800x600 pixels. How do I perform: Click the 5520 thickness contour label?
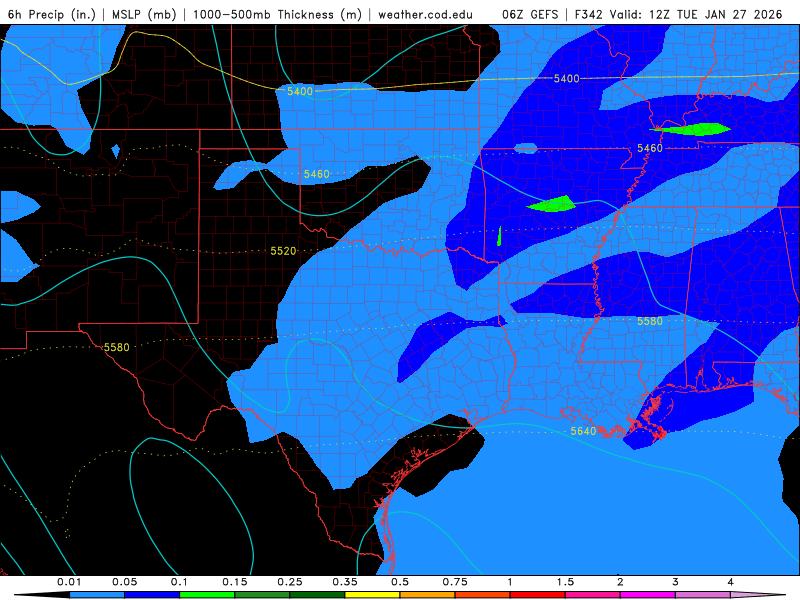(283, 251)
